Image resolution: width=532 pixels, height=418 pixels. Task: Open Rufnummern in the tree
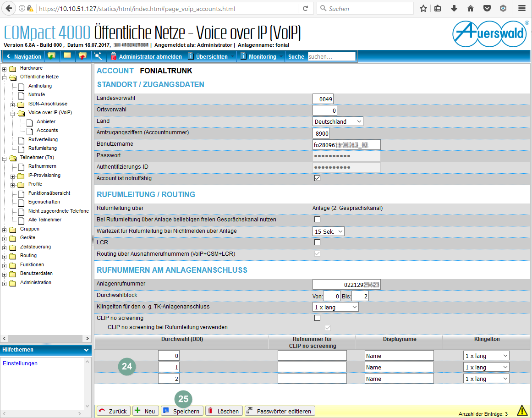click(42, 166)
